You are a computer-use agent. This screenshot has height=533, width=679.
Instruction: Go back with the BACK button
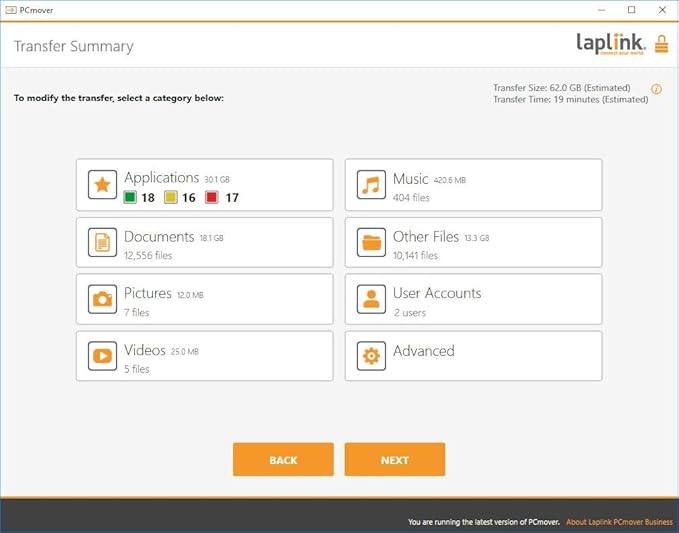pos(283,459)
